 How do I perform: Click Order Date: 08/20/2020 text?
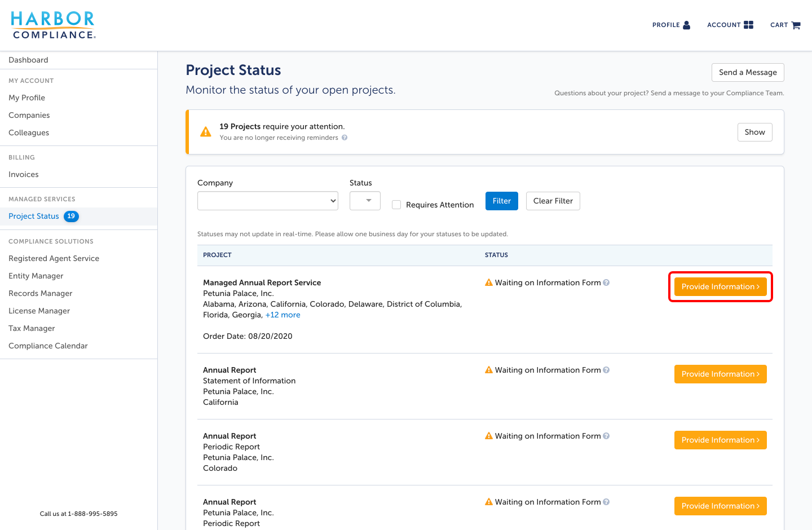tap(248, 336)
